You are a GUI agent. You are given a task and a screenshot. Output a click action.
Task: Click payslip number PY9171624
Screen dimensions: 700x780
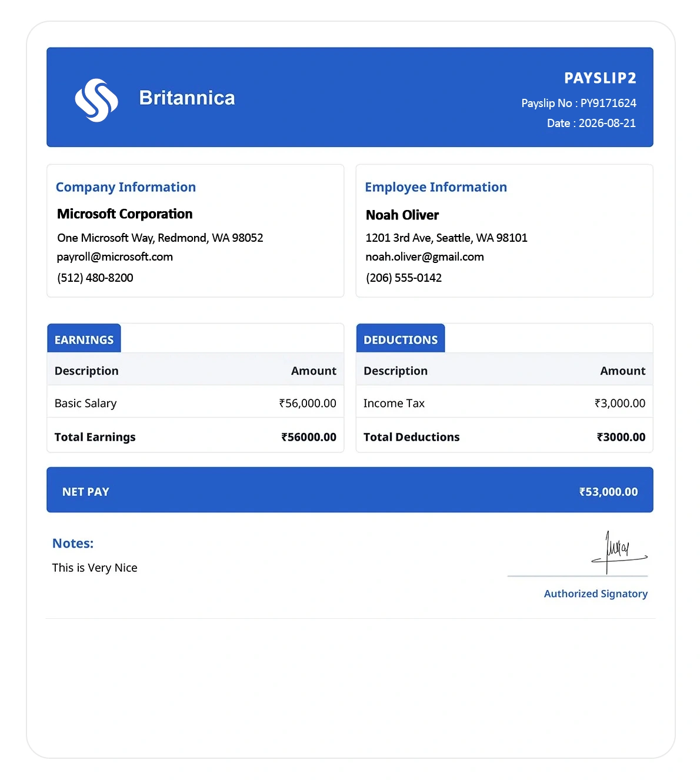[x=608, y=103]
